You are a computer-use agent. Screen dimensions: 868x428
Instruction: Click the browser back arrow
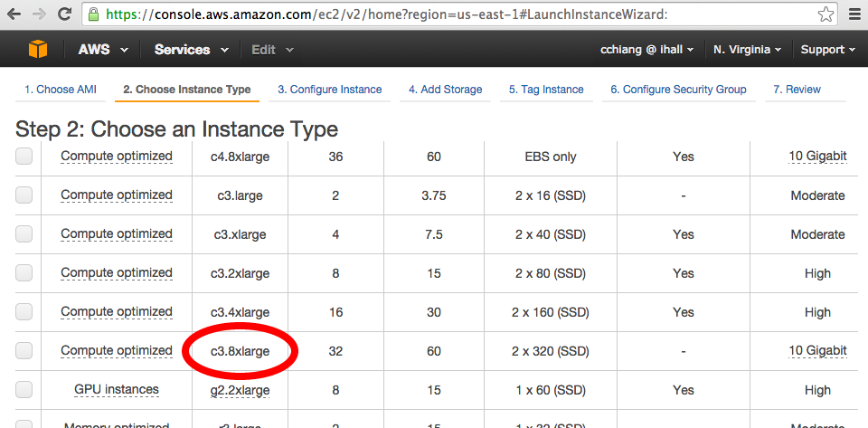14,14
